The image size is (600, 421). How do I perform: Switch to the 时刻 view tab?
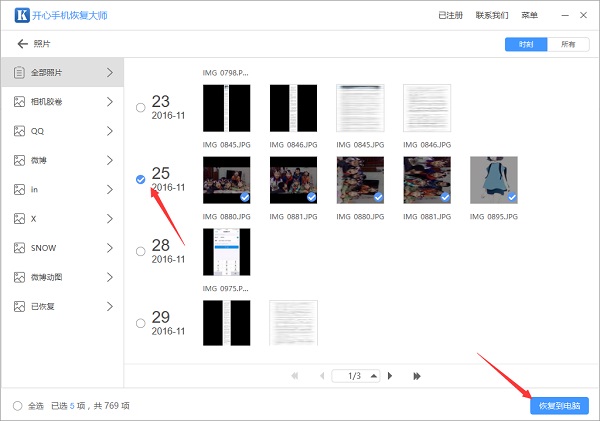(x=526, y=45)
